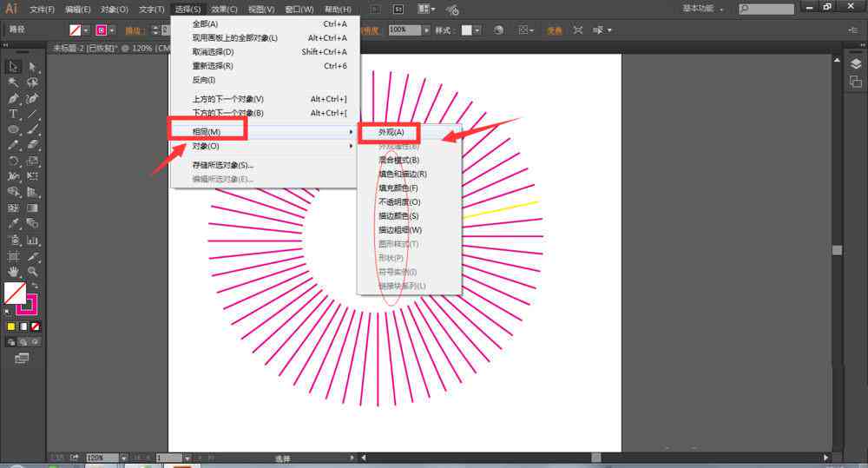Image resolution: width=868 pixels, height=468 pixels.
Task: Set paint mode to Color (yellow square)
Action: (11, 326)
